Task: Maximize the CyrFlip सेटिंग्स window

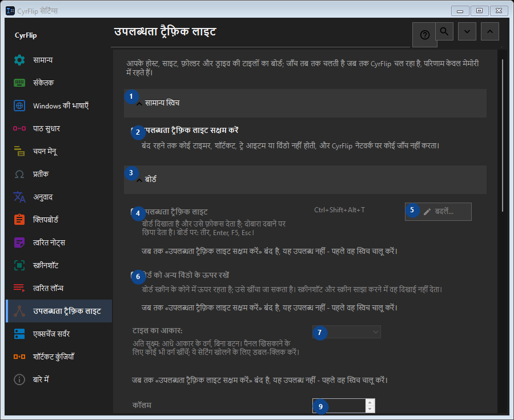Action: coord(479,11)
